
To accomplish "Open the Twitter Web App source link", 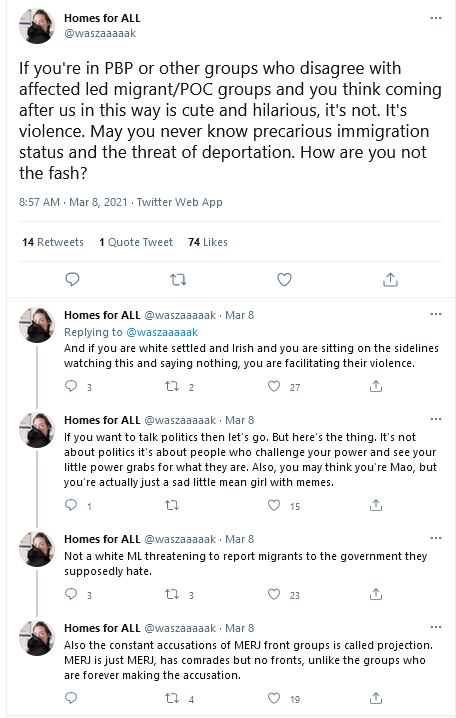I will coord(179,202).
